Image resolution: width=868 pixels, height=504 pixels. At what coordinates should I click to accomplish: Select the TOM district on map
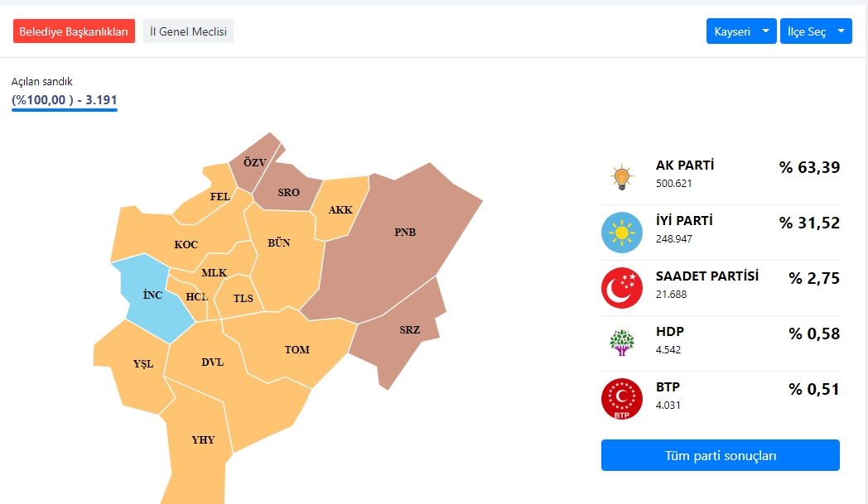[x=297, y=348]
